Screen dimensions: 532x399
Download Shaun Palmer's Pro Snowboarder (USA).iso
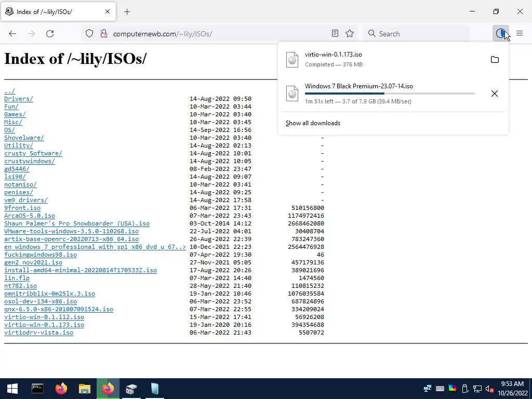coord(77,223)
